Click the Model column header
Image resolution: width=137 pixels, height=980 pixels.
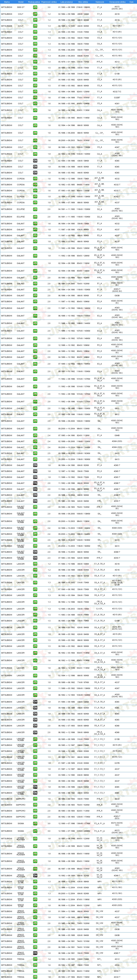pos(20,2)
